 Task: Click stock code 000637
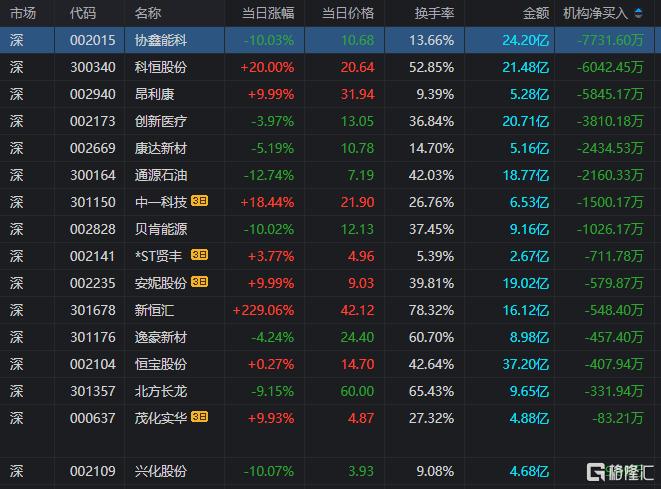(93, 418)
